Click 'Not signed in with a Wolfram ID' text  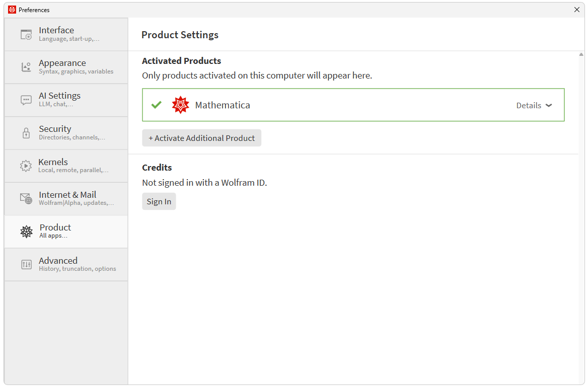pyautogui.click(x=204, y=183)
